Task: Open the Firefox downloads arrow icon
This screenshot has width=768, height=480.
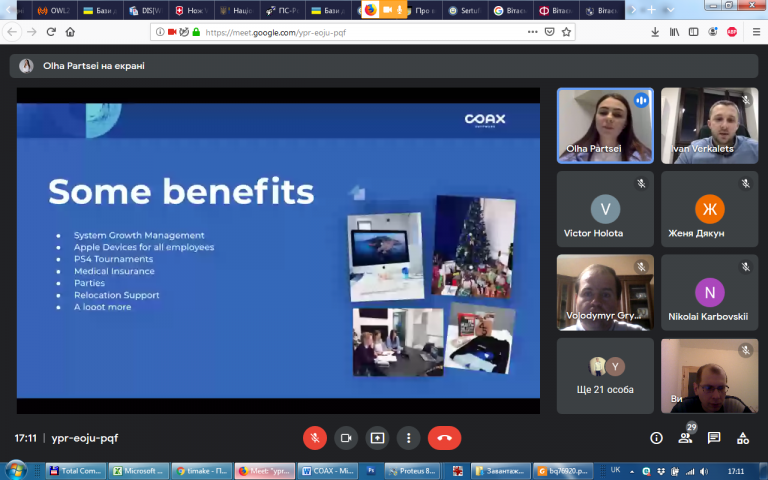Action: (655, 32)
